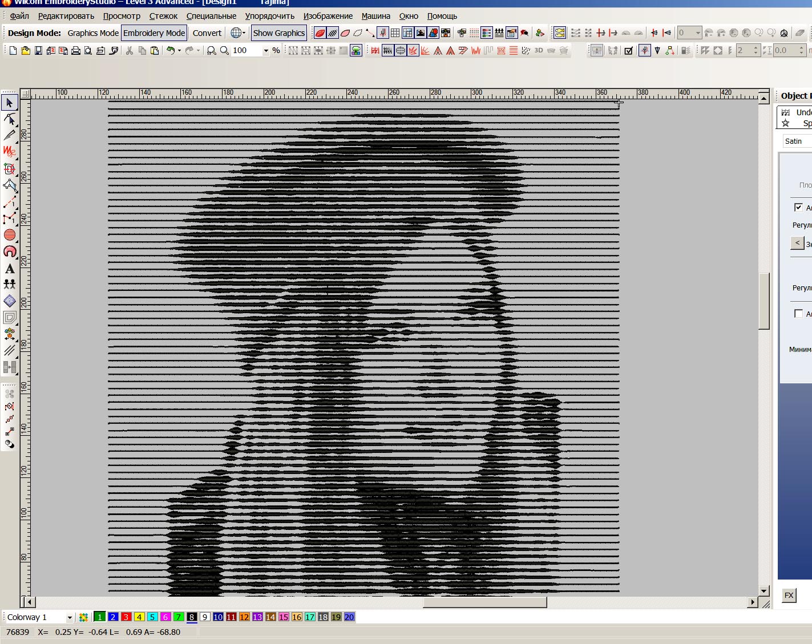The height and width of the screenshot is (644, 812).
Task: Toggle Show Graphics button
Action: [278, 33]
